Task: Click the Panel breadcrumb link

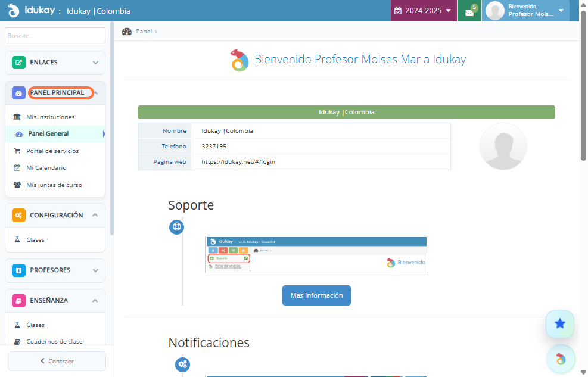Action: coord(144,32)
